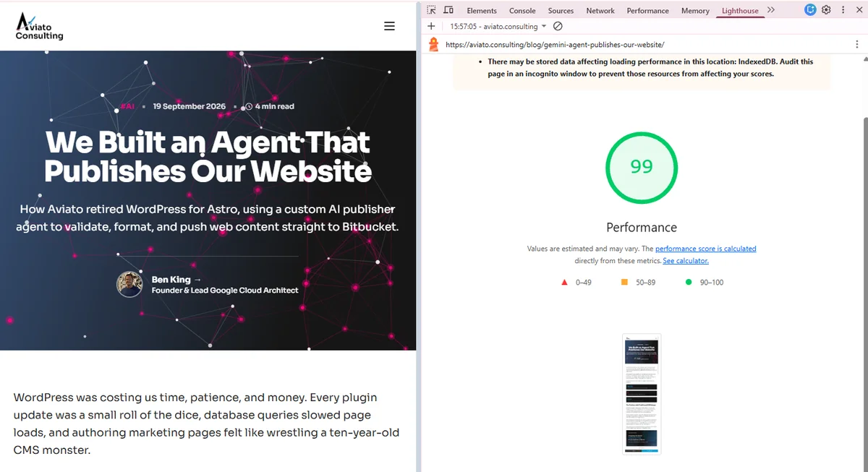This screenshot has width=868, height=472.
Task: Select the Lighthouse tab
Action: (x=740, y=11)
